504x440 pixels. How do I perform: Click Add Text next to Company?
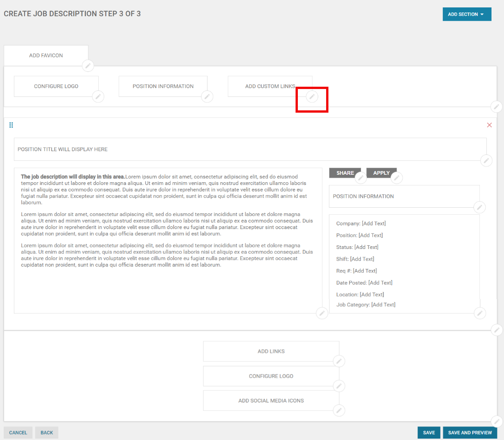pyautogui.click(x=374, y=223)
